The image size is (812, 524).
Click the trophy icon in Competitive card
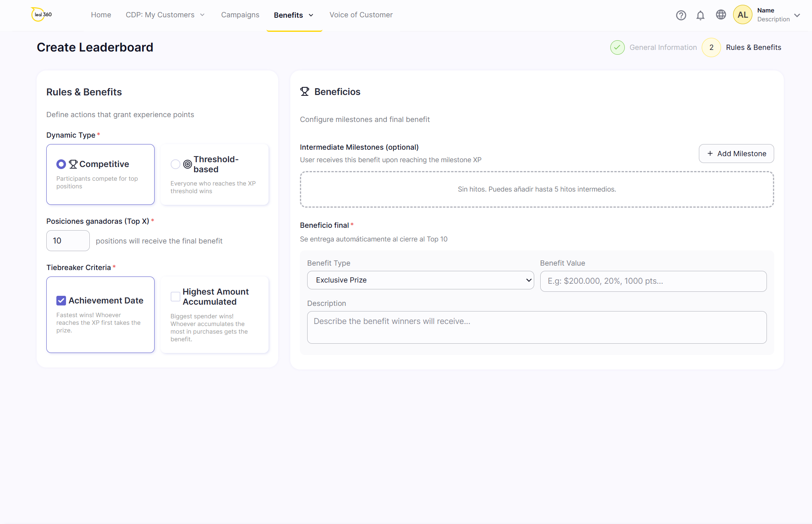tap(73, 164)
